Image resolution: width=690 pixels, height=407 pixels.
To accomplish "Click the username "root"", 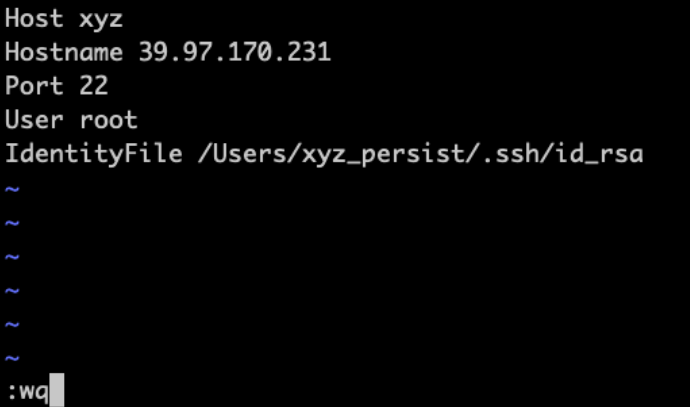I will 108,121.
